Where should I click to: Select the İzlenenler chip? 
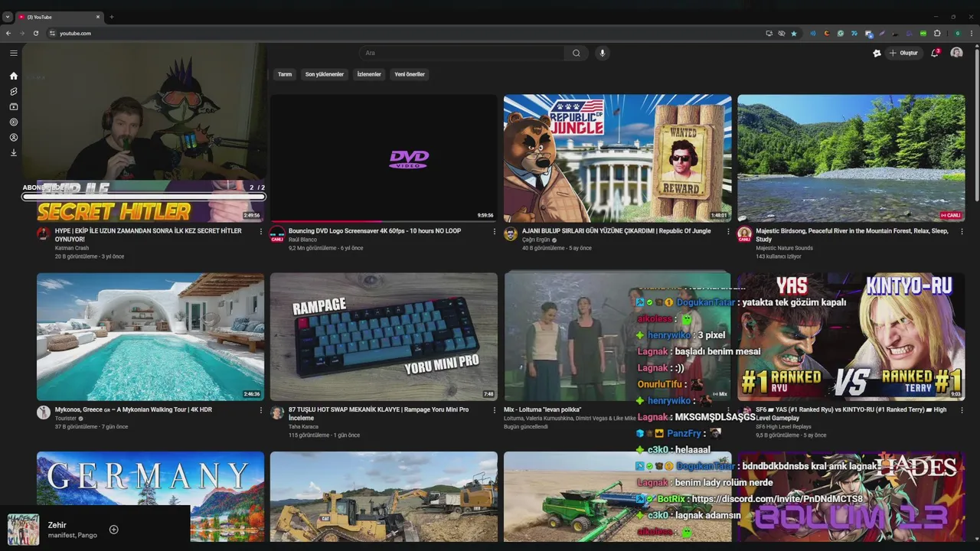[x=369, y=74]
